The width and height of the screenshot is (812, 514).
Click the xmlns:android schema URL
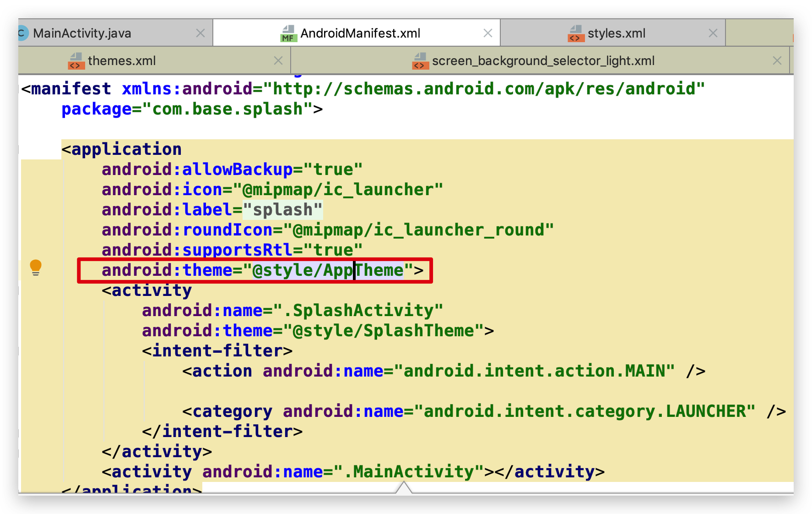(x=484, y=89)
